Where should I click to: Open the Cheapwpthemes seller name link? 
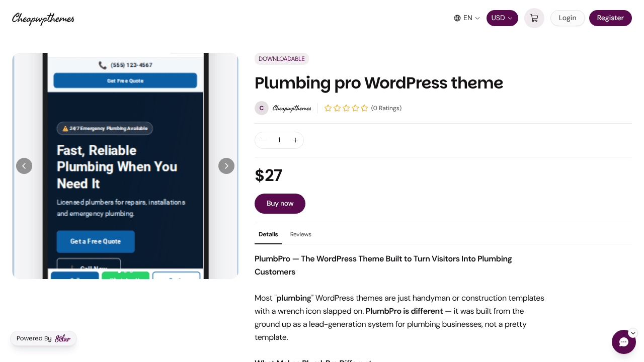pos(292,108)
